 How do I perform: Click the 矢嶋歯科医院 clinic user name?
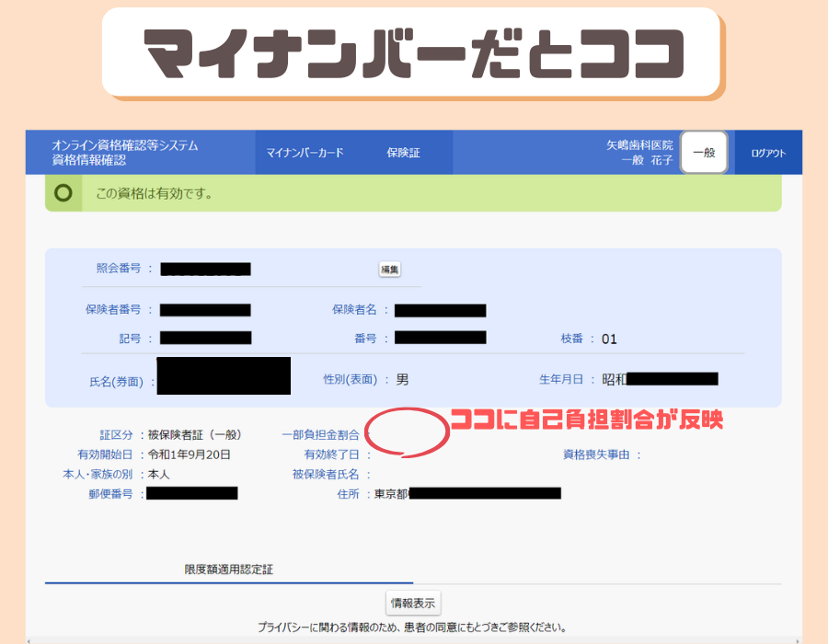click(x=639, y=145)
